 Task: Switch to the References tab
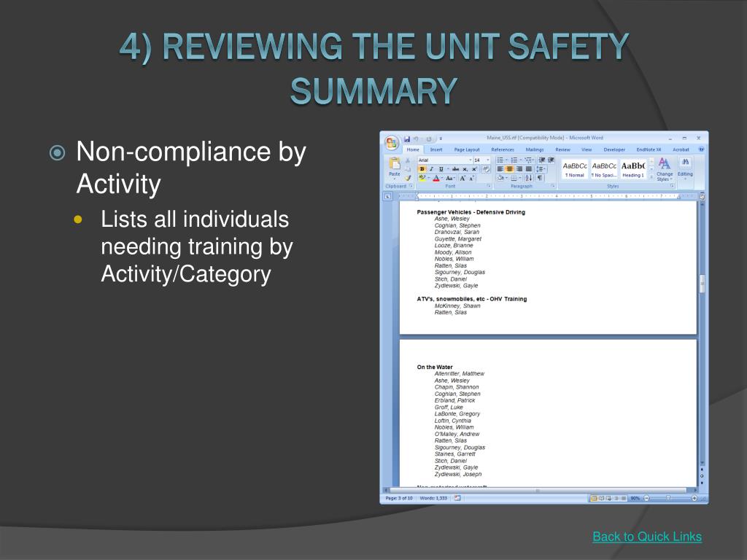pyautogui.click(x=503, y=149)
